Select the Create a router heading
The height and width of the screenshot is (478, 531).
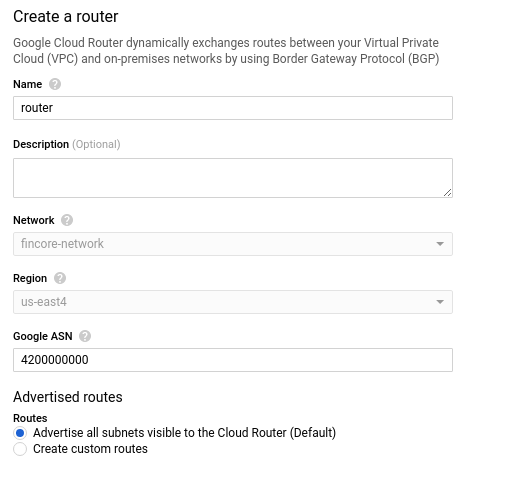pos(66,16)
